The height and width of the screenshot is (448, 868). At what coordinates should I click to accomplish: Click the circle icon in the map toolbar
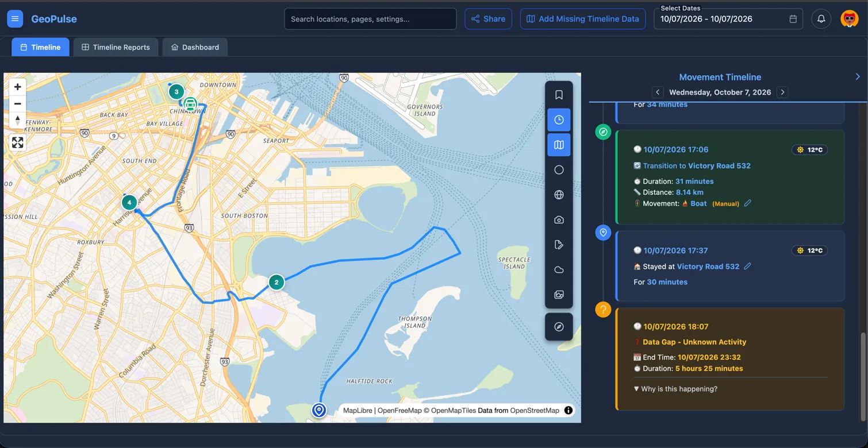pyautogui.click(x=559, y=170)
